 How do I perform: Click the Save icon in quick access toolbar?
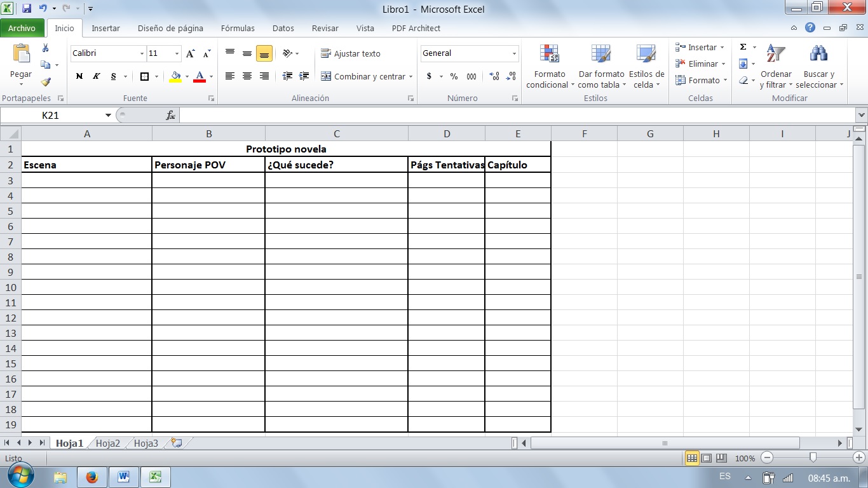click(x=27, y=9)
